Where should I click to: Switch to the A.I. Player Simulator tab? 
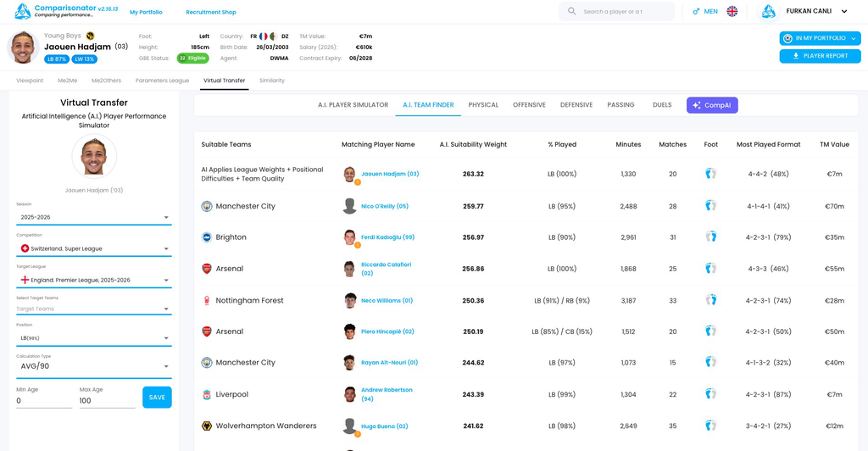pos(353,104)
